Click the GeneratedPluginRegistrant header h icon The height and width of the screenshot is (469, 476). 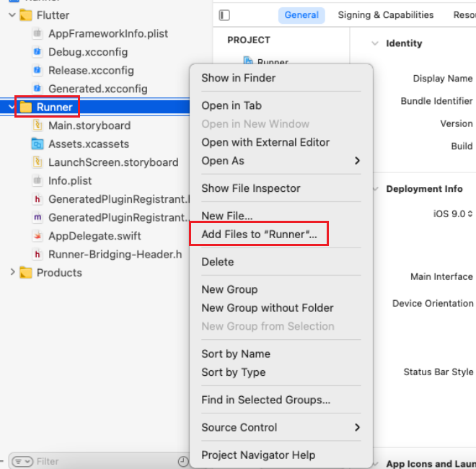coord(38,199)
